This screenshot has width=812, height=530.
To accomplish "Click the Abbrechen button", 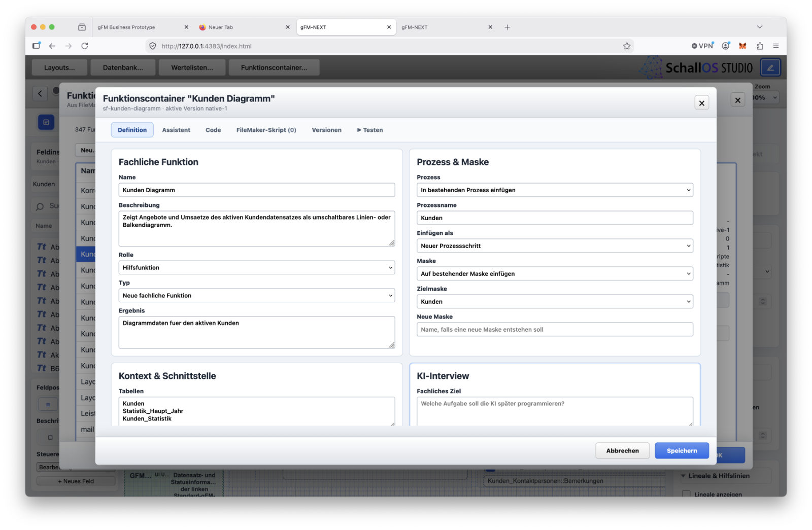I will (x=622, y=450).
